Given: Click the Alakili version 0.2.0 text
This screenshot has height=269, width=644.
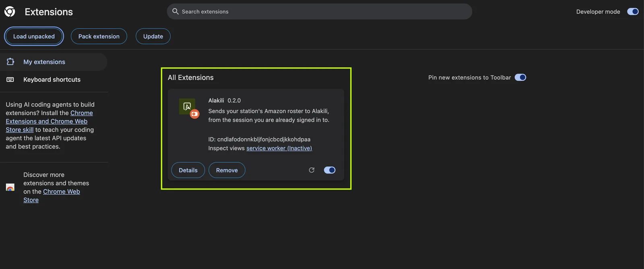Looking at the screenshot, I should coord(234,100).
